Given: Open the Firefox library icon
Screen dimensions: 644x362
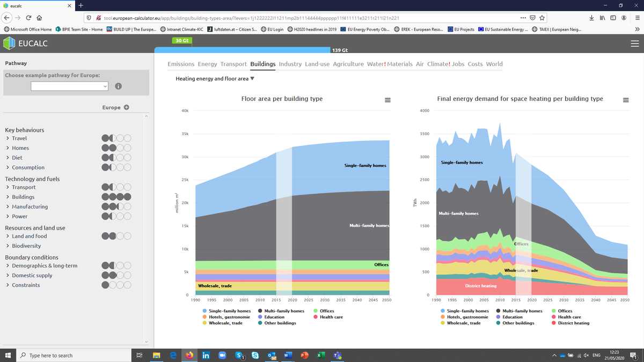Looking at the screenshot, I should (602, 18).
